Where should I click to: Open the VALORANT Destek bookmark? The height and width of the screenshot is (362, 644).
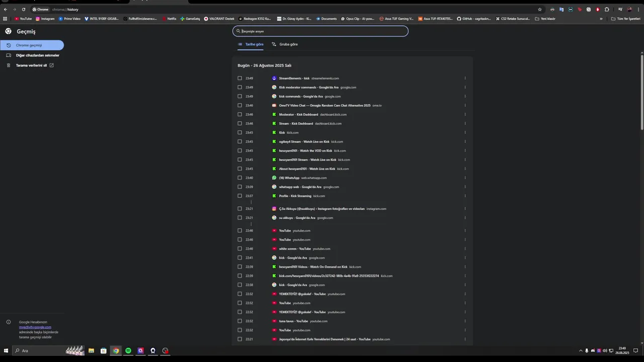219,19
